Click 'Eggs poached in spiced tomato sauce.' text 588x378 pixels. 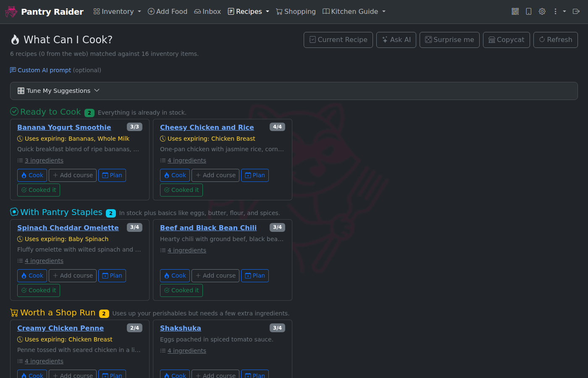[217, 339]
